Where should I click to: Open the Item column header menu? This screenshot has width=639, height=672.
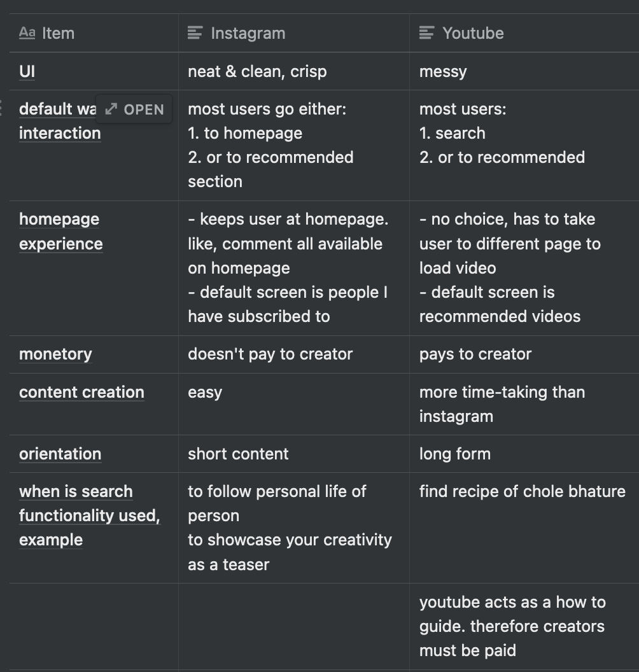(94, 33)
